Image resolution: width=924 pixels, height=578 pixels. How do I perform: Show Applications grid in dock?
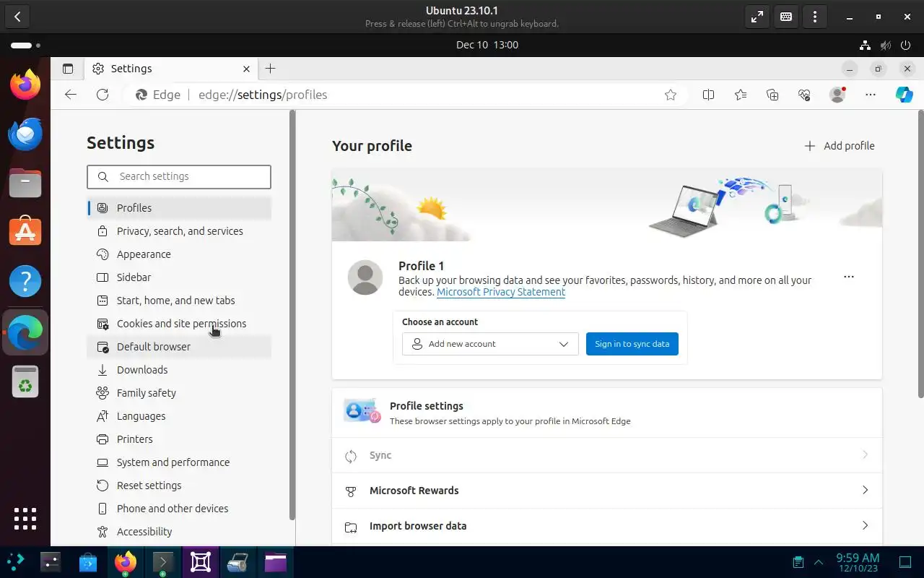[25, 518]
